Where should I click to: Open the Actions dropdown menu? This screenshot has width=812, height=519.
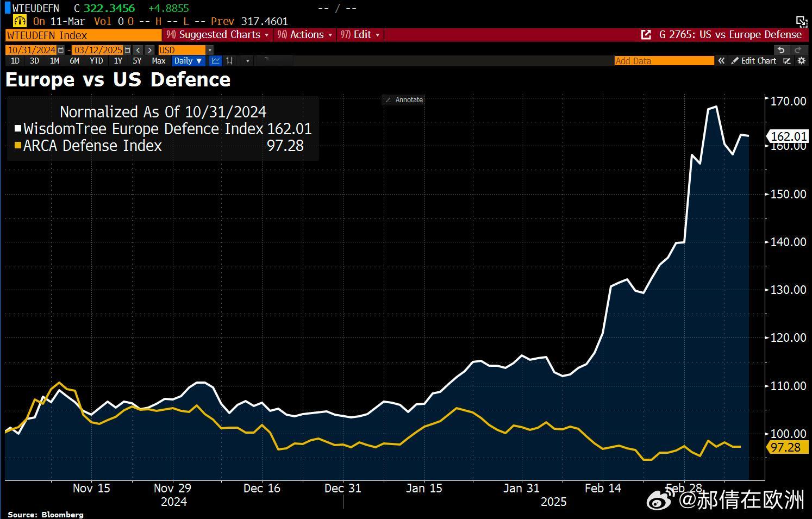[x=305, y=35]
